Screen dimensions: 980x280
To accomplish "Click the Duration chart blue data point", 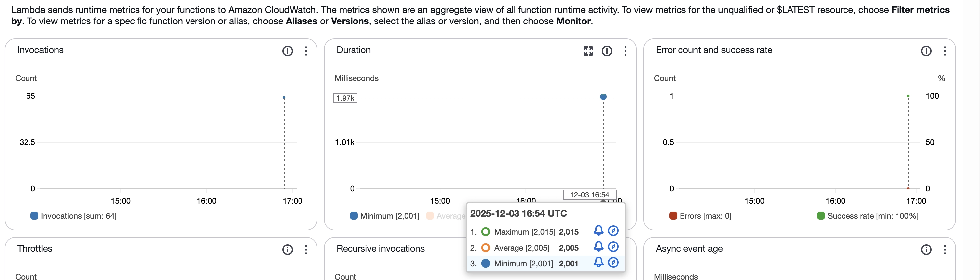I will [603, 97].
